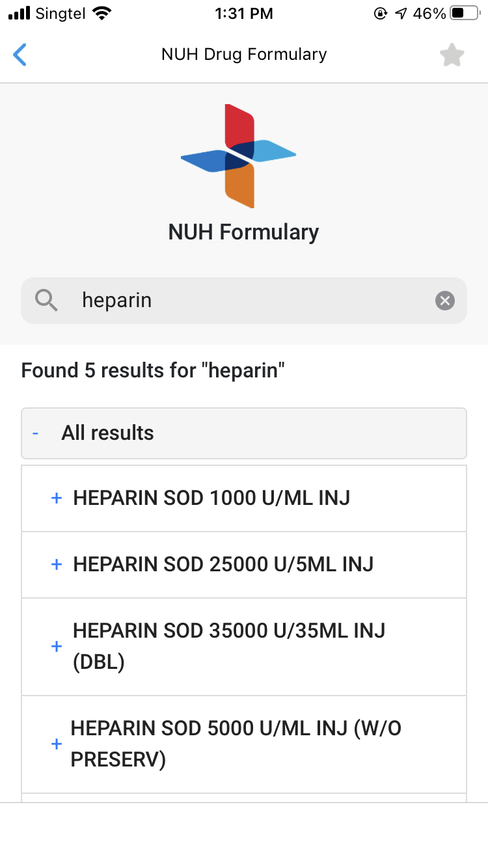Tap the NUH Formulary pinwheel logo
Image resolution: width=488 pixels, height=868 pixels.
pyautogui.click(x=239, y=156)
